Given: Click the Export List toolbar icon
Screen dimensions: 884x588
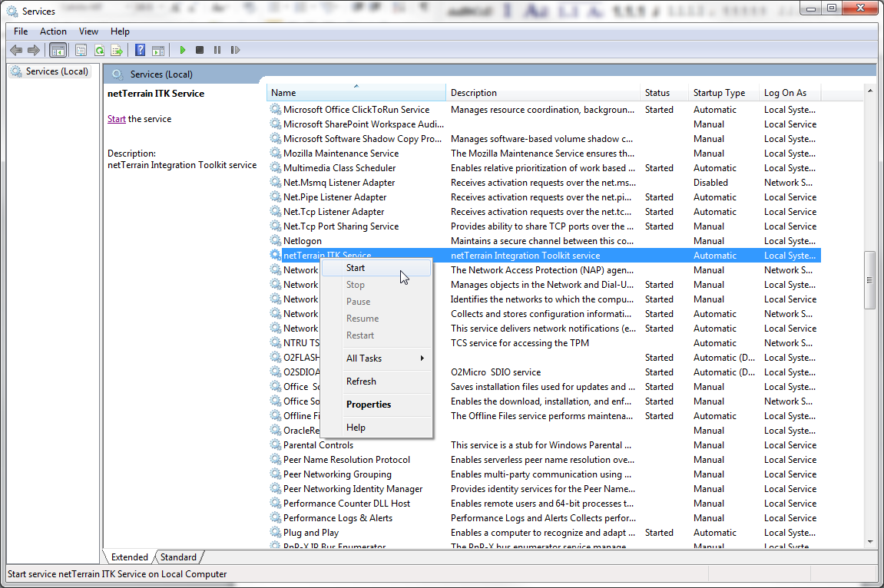Looking at the screenshot, I should [x=117, y=50].
